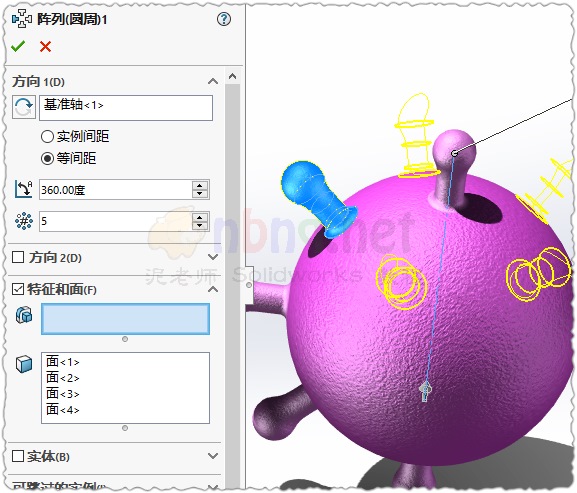The height and width of the screenshot is (493, 577).
Task: Enable the 实体(B) checkbox
Action: [x=18, y=456]
